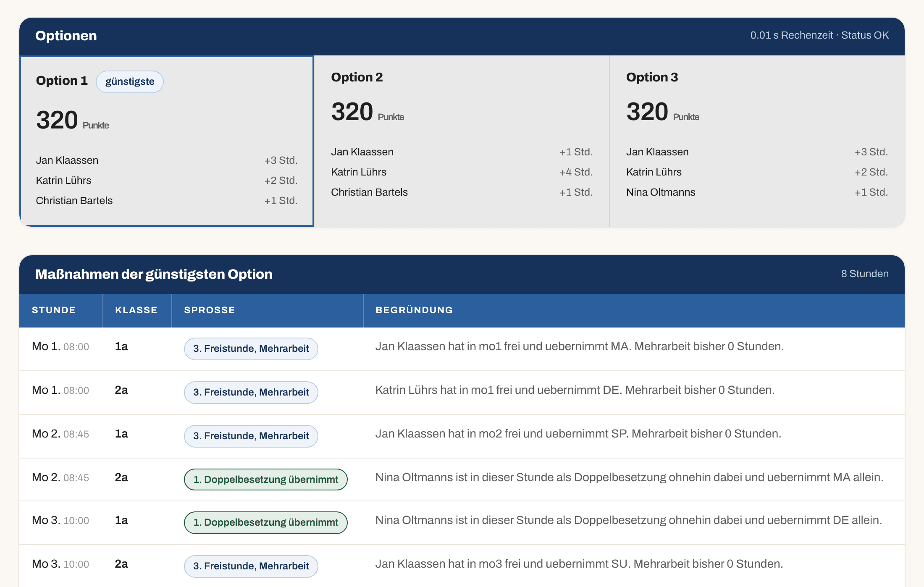Click Option 1's '320 Punkte' score
Viewport: 924px width, 587px height.
click(x=73, y=120)
